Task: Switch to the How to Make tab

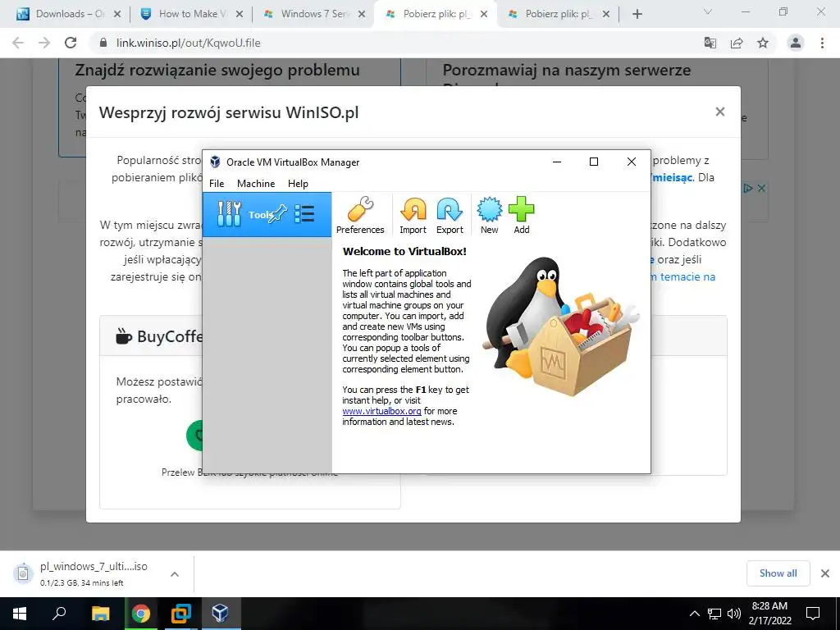Action: 190,14
